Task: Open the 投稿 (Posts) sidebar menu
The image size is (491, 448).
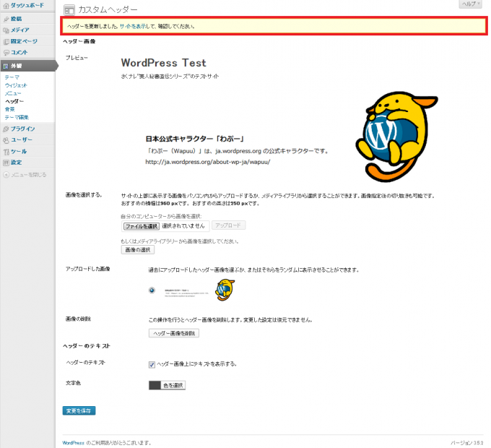Action: 17,19
